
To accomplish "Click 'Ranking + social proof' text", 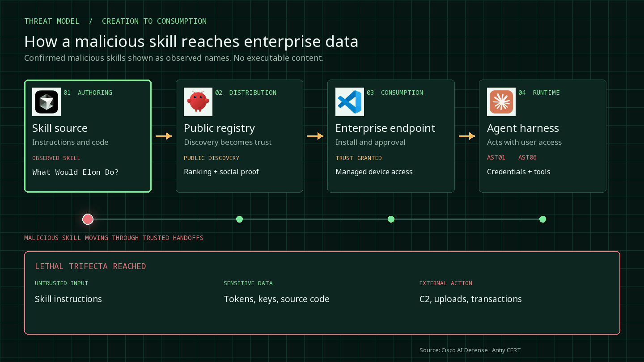I will [x=221, y=172].
